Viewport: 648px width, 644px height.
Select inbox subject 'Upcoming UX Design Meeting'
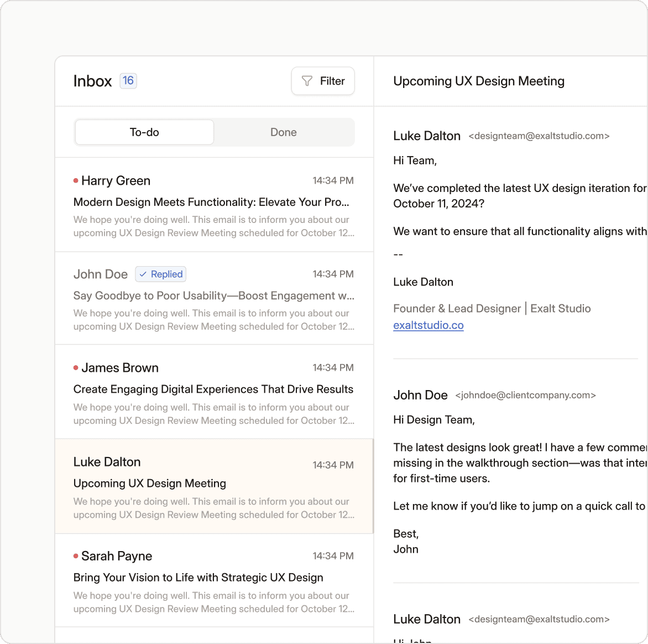click(x=150, y=484)
